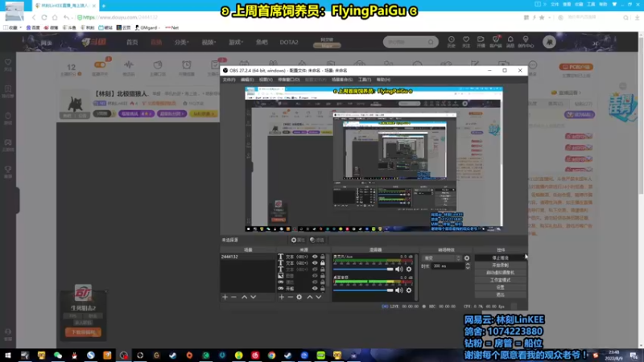Move source up in Sources panel
This screenshot has height=362, width=644.
tap(310, 297)
